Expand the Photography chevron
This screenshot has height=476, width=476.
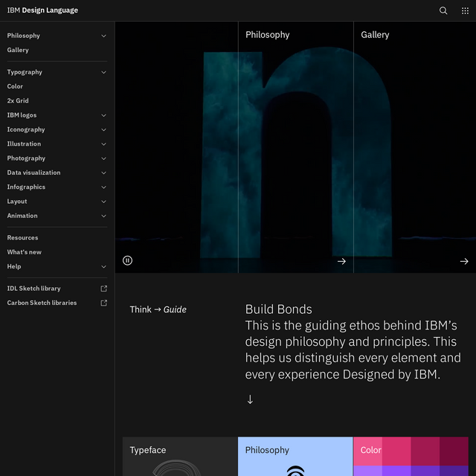[103, 158]
